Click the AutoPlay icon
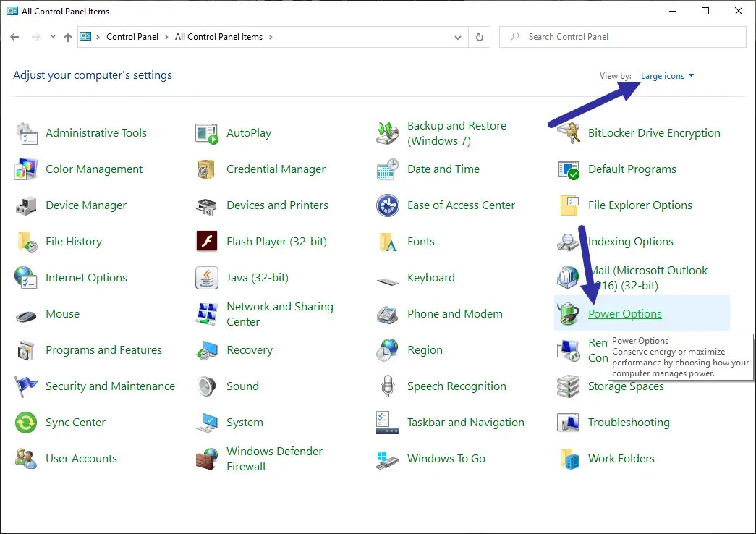756x534 pixels. pyautogui.click(x=207, y=133)
